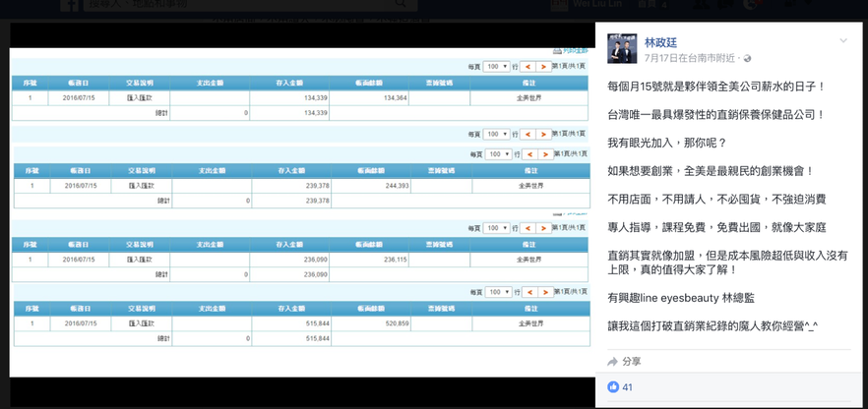Click post line 我有眼光加入，那你呢？
Screen dimensions: 868x409
click(x=666, y=143)
